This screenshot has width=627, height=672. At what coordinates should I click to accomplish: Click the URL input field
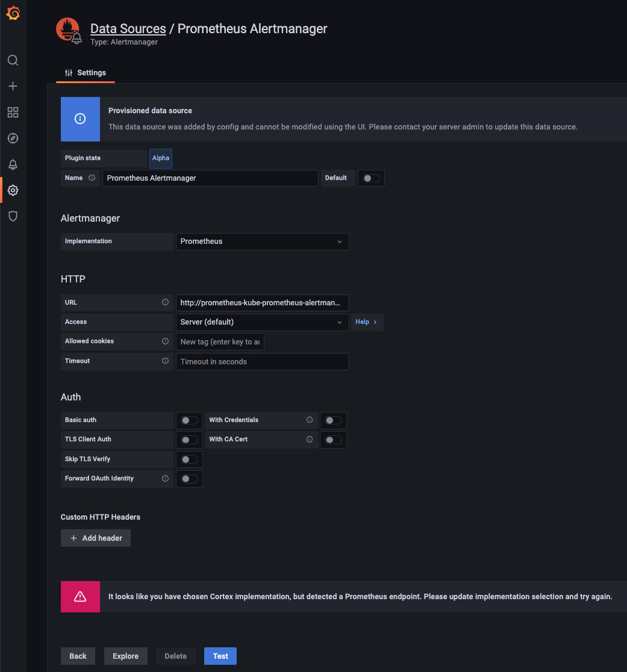tap(262, 302)
